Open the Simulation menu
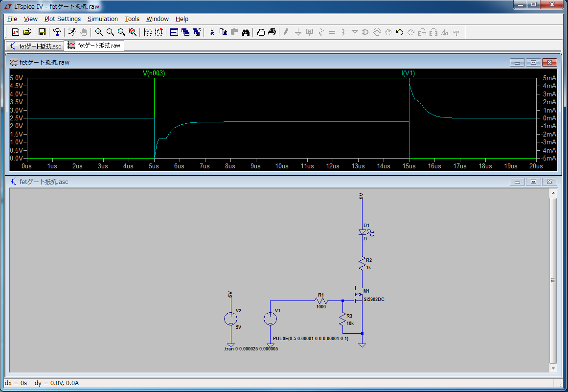The image size is (568, 392). tap(102, 19)
